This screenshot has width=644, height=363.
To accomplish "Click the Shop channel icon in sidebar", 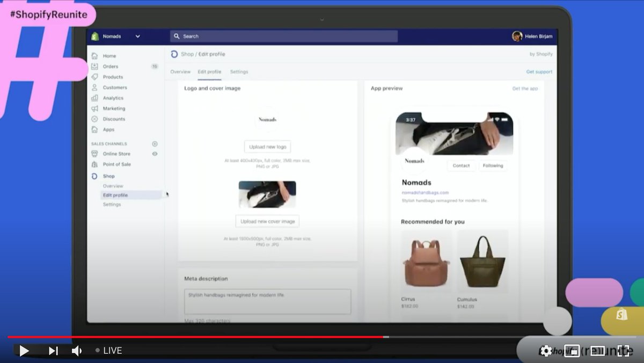I will (94, 176).
